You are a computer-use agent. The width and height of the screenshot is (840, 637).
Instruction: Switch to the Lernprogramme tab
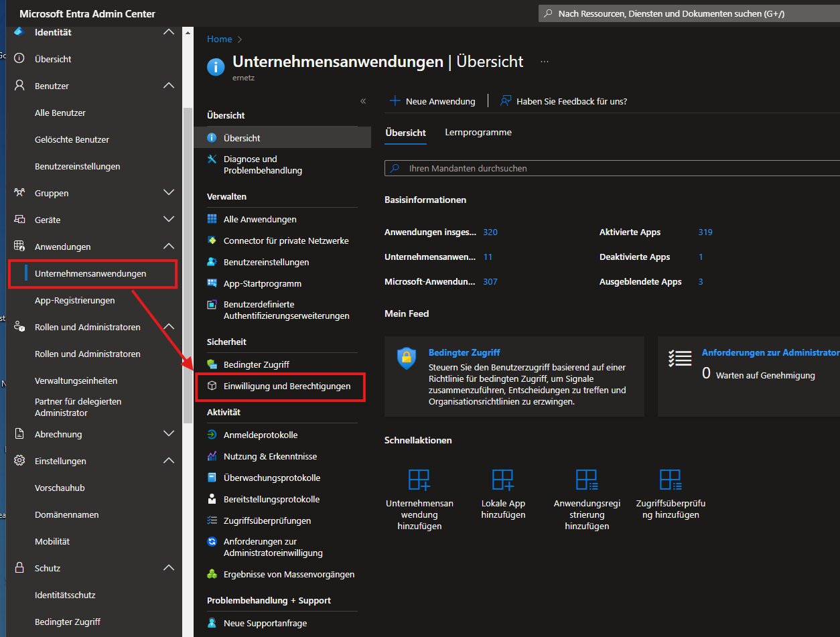click(x=478, y=133)
